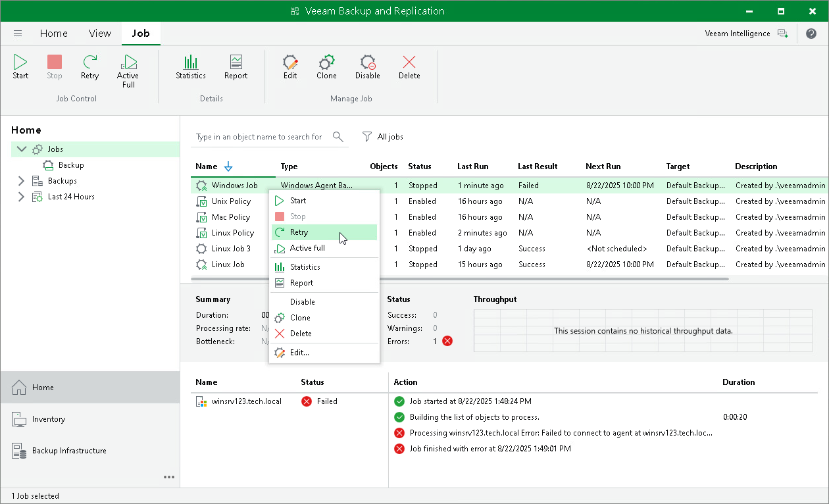829x504 pixels.
Task: Sort by the Last Result column header
Action: 538,166
